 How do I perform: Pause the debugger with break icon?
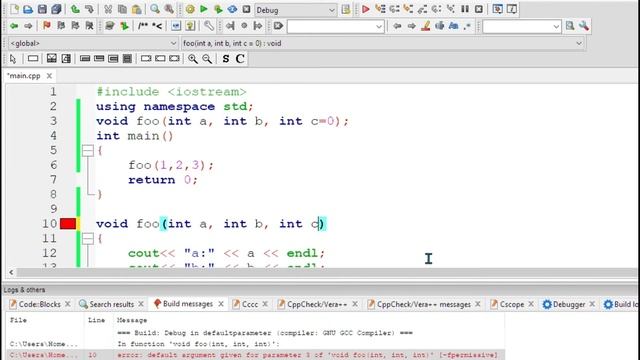[464, 9]
